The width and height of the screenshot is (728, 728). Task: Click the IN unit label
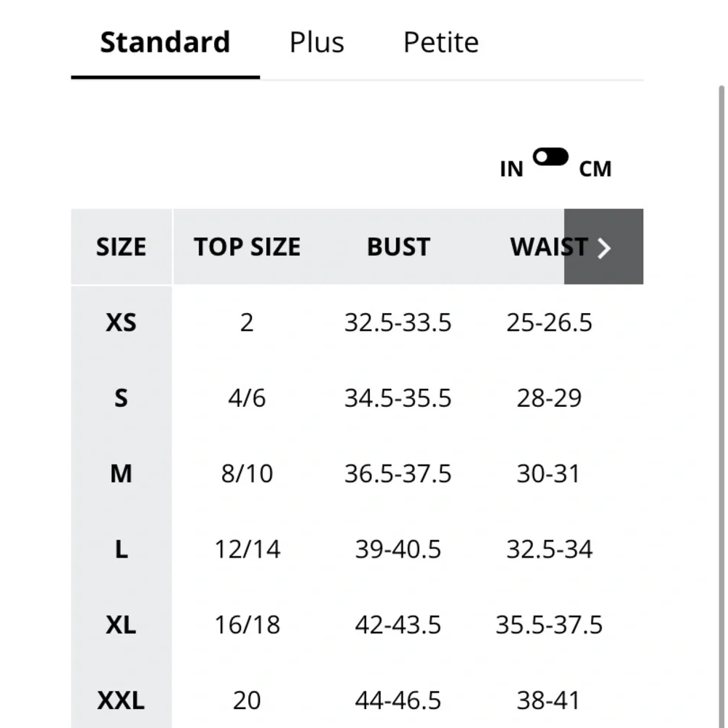tap(511, 169)
